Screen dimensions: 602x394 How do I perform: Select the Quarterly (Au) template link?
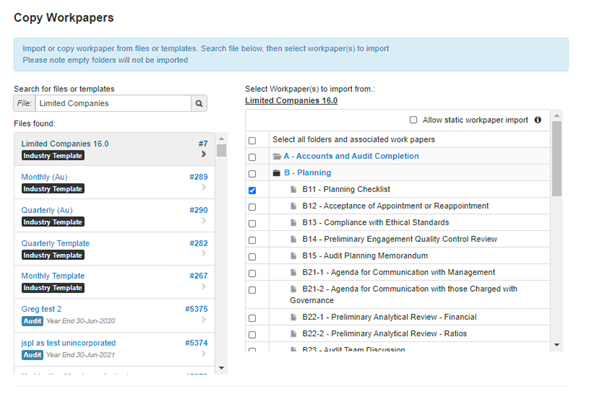point(47,210)
